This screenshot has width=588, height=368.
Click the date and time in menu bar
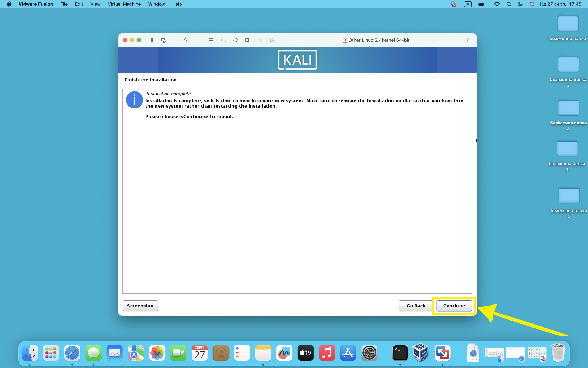tap(561, 4)
